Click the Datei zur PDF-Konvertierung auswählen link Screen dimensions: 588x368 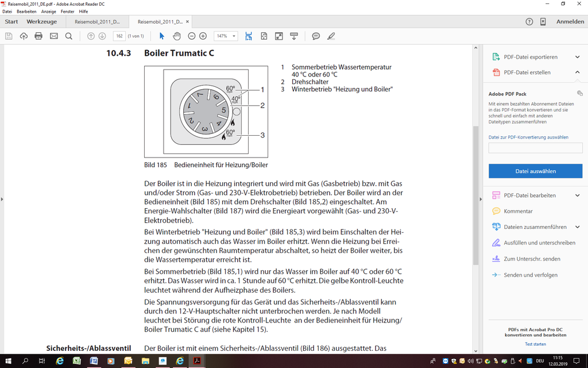528,137
